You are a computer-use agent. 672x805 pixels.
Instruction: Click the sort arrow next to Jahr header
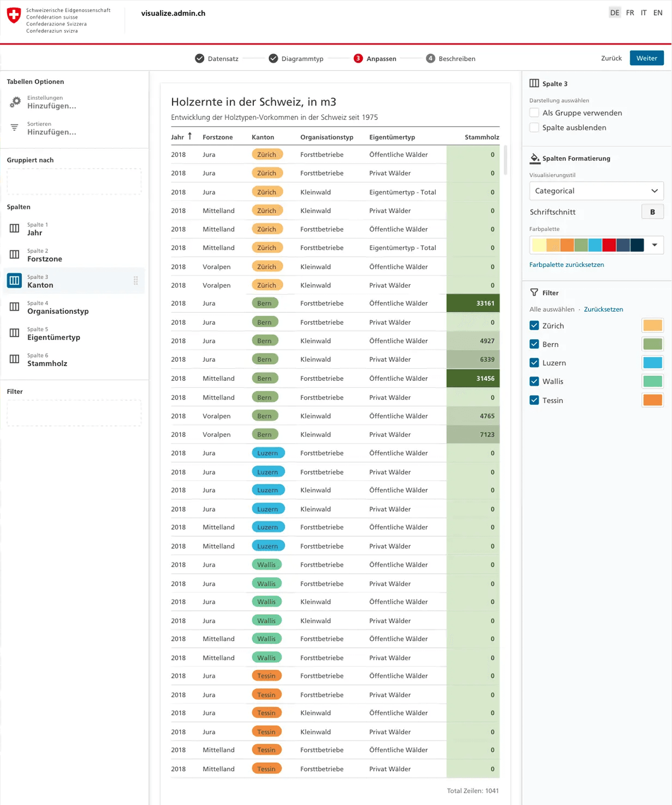pyautogui.click(x=190, y=136)
